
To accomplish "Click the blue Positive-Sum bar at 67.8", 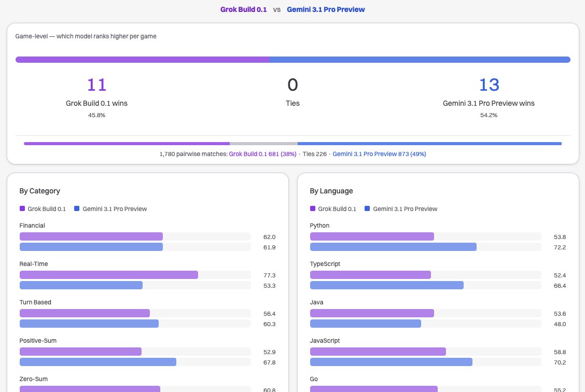I will (x=97, y=362).
